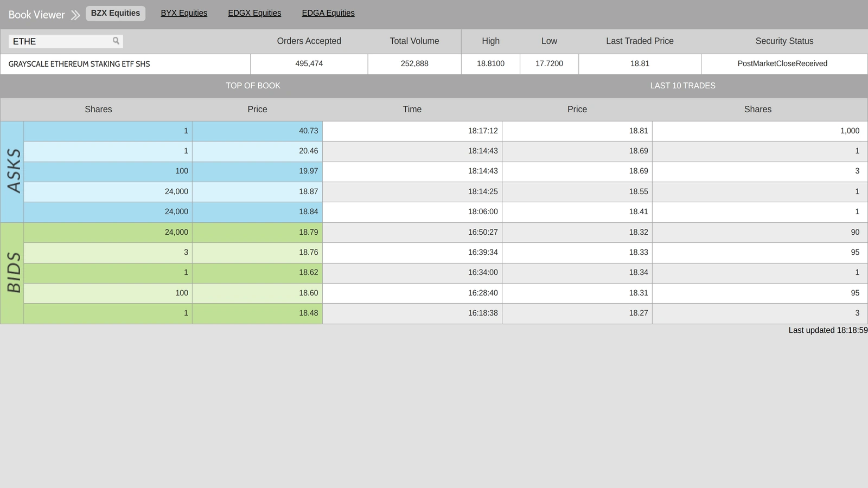Click the Top of Book Shares header
The height and width of the screenshot is (488, 868).
(x=98, y=110)
